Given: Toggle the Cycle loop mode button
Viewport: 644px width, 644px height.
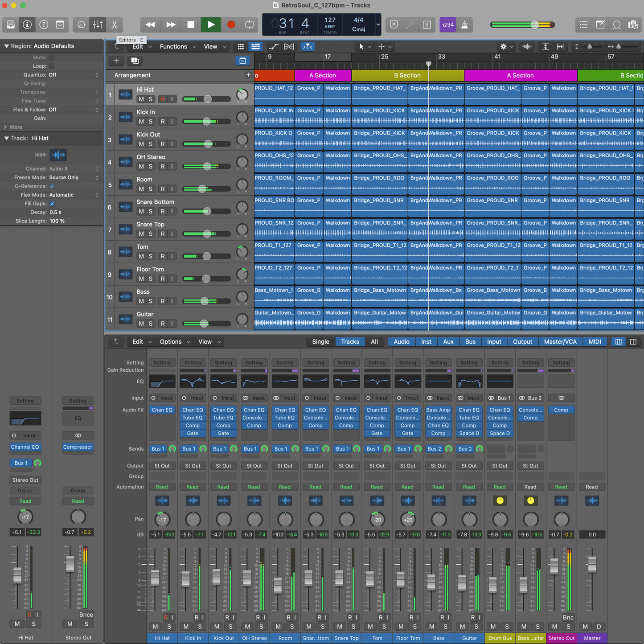Looking at the screenshot, I should click(250, 25).
